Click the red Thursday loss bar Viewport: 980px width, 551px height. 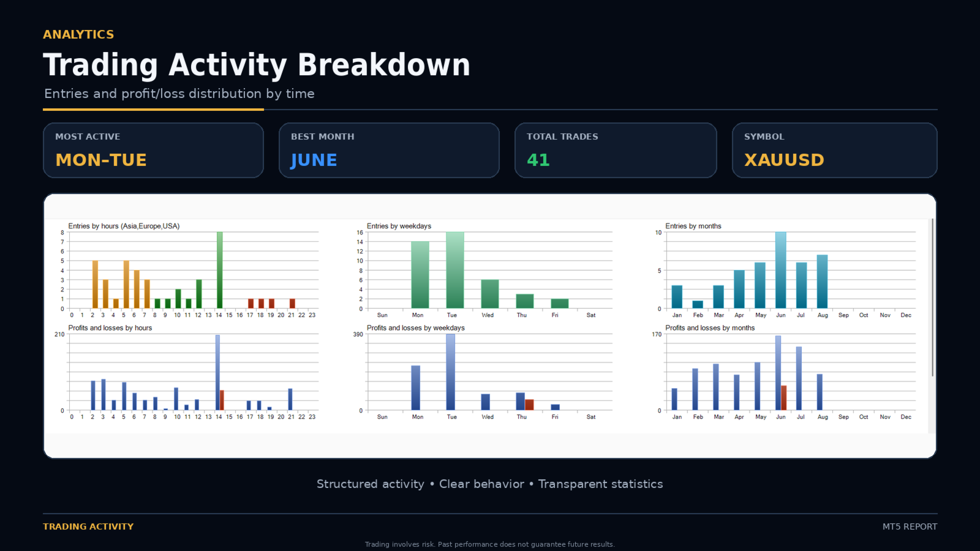tap(529, 405)
